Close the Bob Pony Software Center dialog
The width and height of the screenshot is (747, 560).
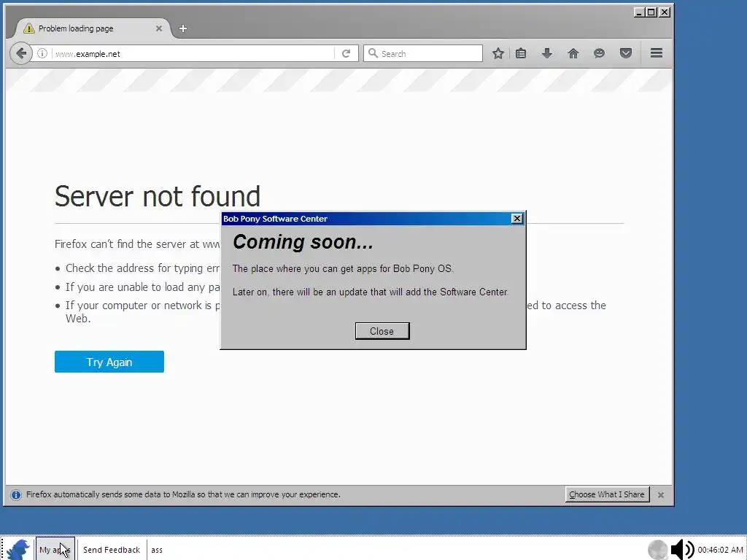coord(382,331)
